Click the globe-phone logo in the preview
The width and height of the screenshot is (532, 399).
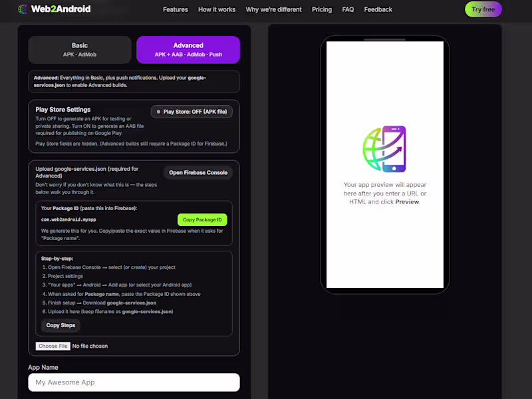(384, 149)
